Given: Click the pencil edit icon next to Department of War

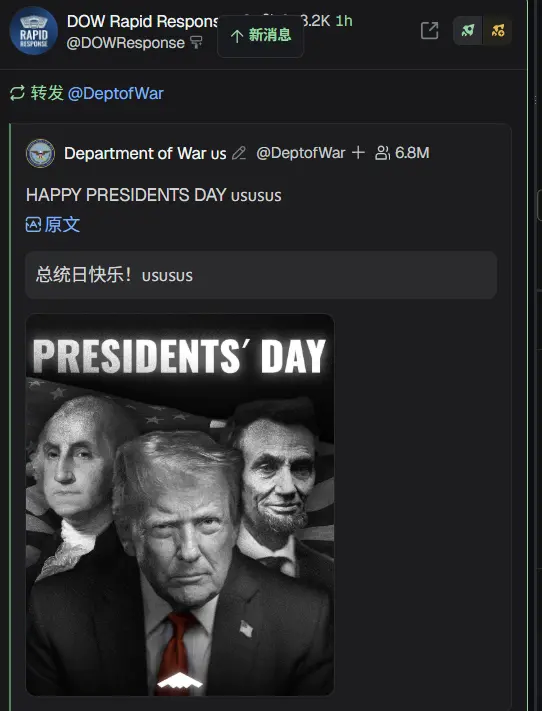Looking at the screenshot, I should pyautogui.click(x=239, y=153).
